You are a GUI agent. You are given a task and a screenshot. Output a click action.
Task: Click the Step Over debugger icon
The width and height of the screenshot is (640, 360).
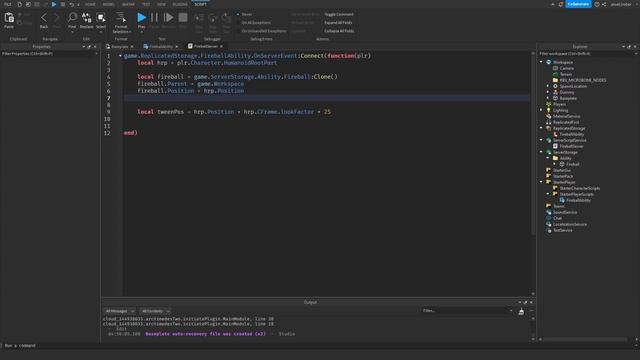pos(213,18)
